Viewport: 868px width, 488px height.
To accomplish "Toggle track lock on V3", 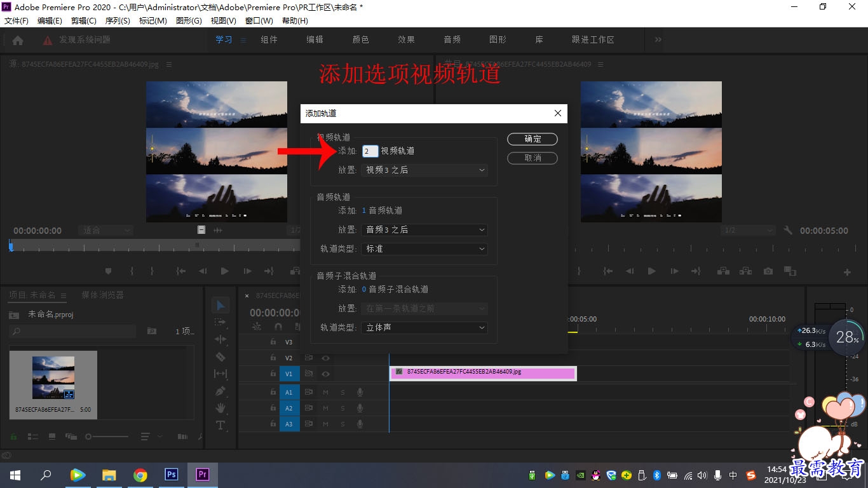I will 273,342.
